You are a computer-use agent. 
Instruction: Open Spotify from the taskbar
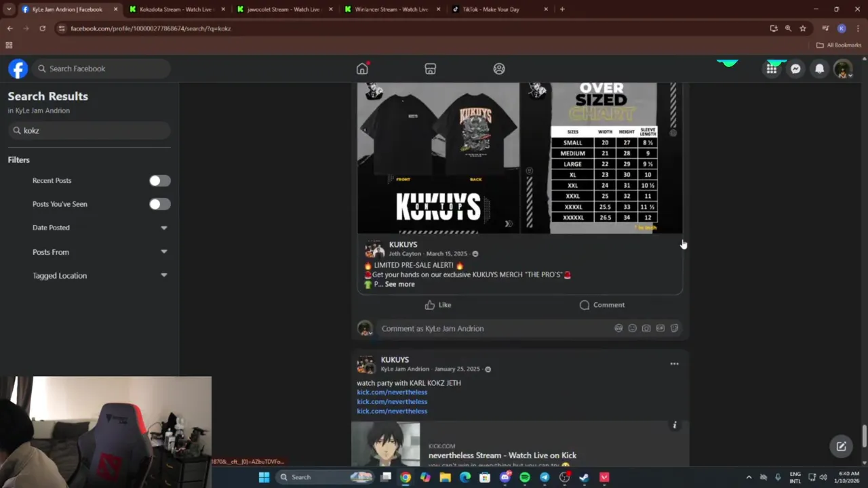tap(525, 477)
